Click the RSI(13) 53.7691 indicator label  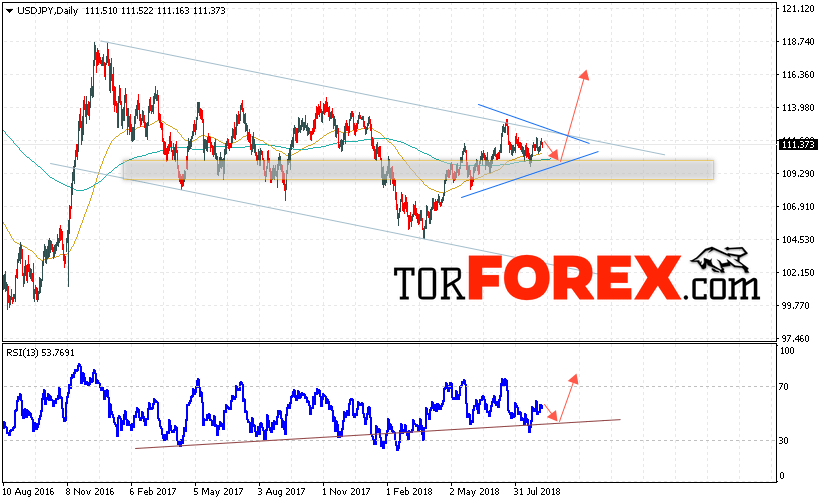[x=40, y=353]
